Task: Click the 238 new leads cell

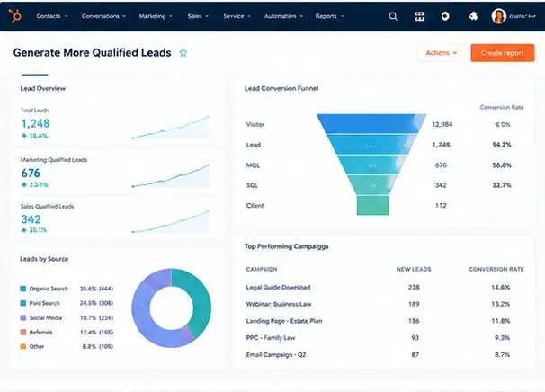Action: [x=414, y=288]
